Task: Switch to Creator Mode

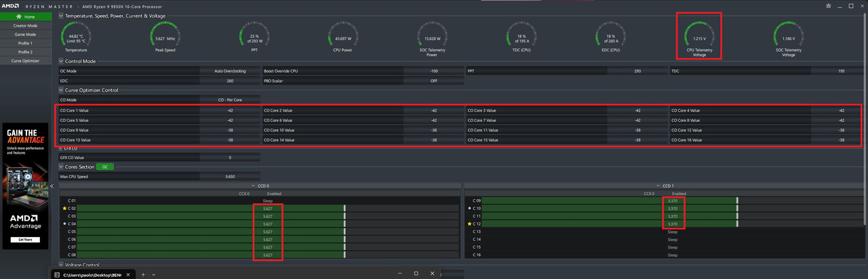Action: pyautogui.click(x=26, y=25)
